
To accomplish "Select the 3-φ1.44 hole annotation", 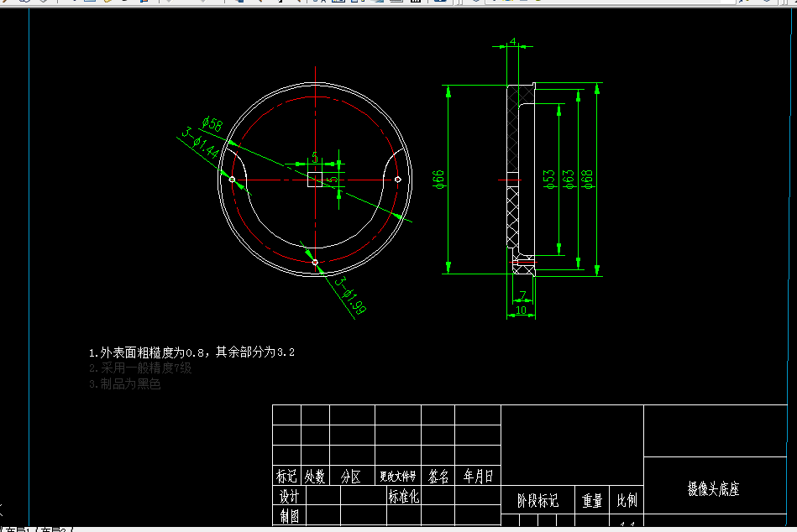I will tap(201, 143).
